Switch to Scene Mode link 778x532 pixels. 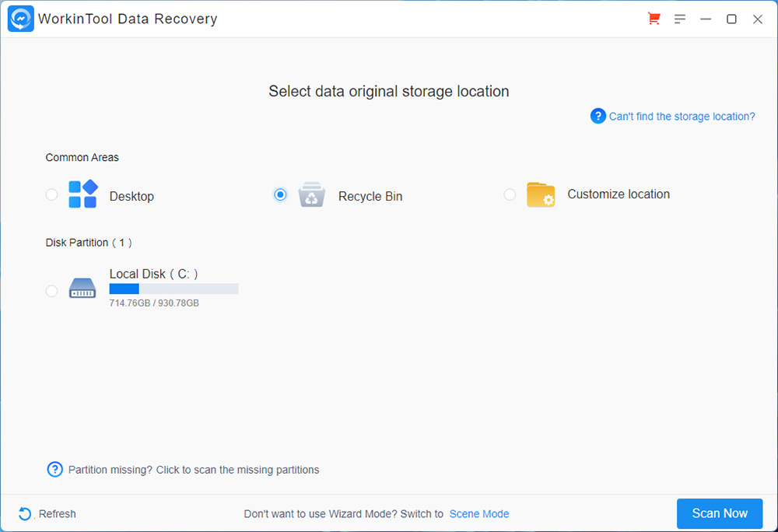[479, 514]
